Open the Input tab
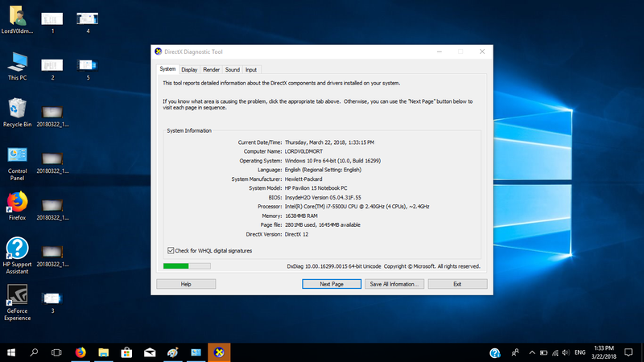This screenshot has height=362, width=644. click(251, 70)
